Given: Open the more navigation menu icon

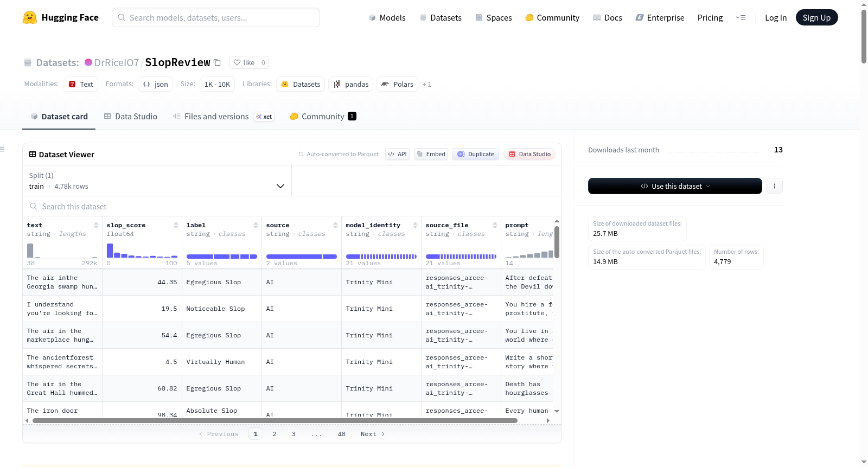Looking at the screenshot, I should tap(741, 17).
